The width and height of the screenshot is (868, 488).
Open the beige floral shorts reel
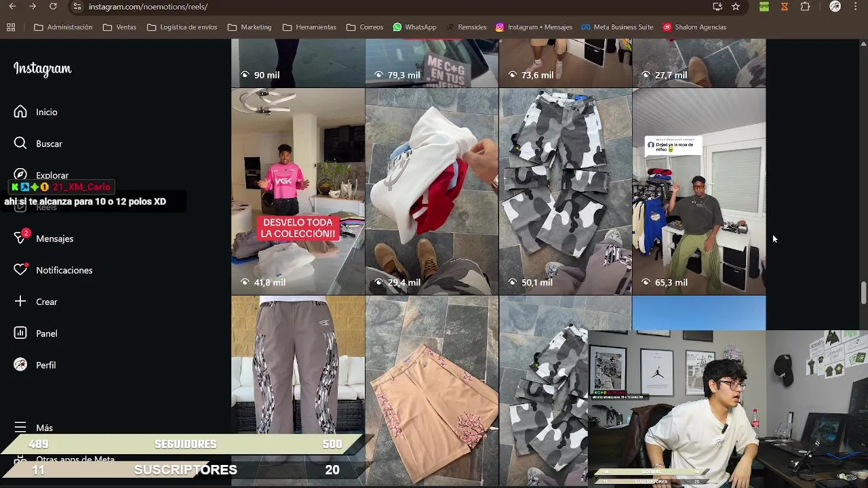pyautogui.click(x=431, y=391)
